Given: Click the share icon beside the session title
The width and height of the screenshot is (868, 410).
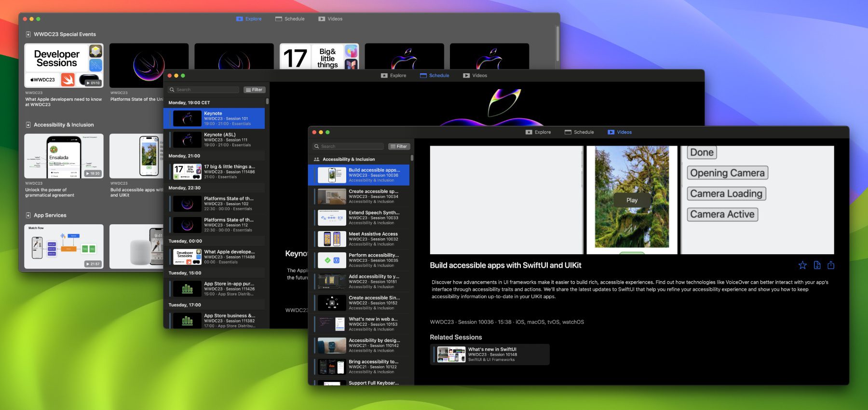Looking at the screenshot, I should point(831,265).
